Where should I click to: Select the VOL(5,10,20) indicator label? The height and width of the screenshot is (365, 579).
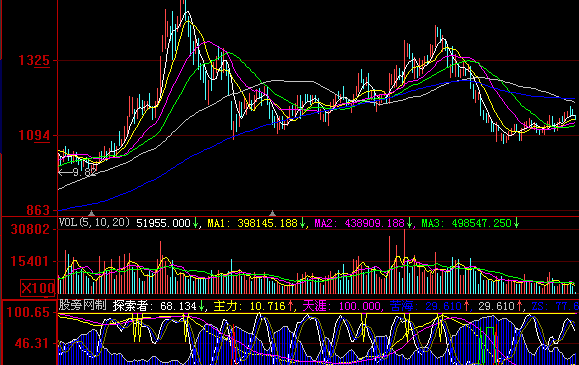click(95, 222)
